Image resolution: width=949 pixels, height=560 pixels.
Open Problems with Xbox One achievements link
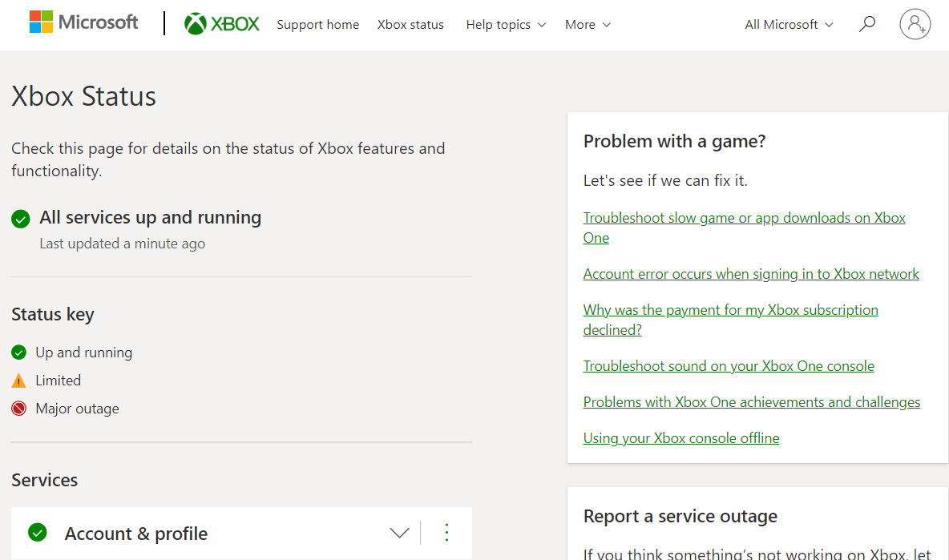(752, 402)
